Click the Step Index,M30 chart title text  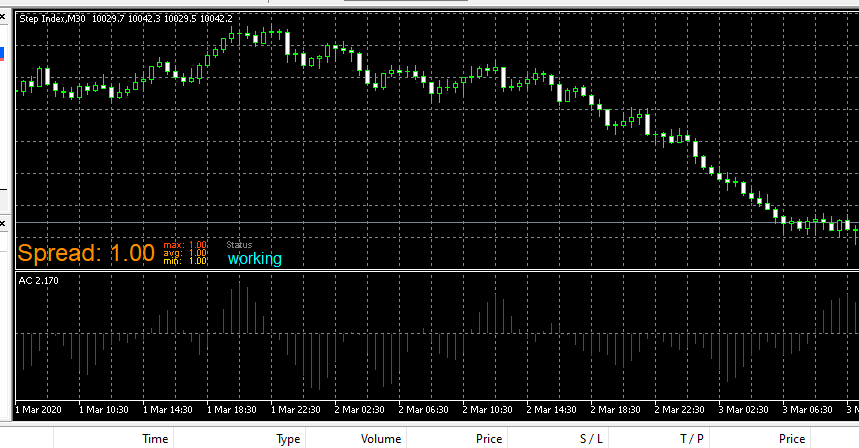tap(53, 19)
